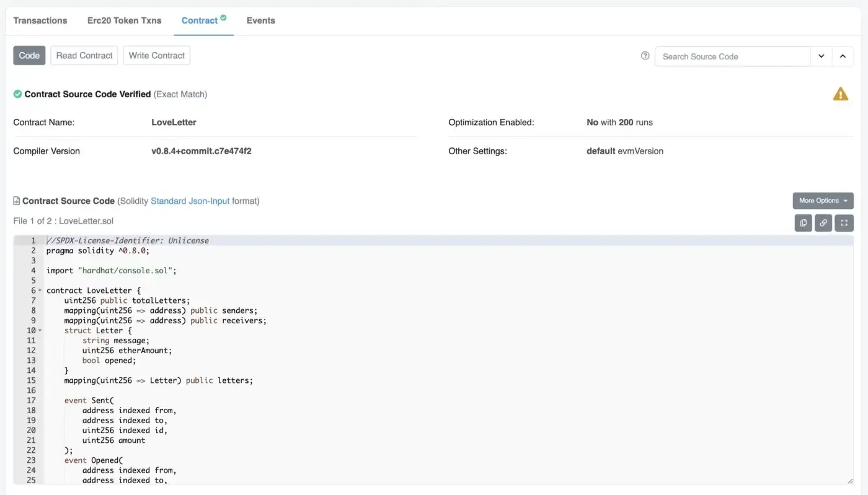Switch to the Events tab

260,20
